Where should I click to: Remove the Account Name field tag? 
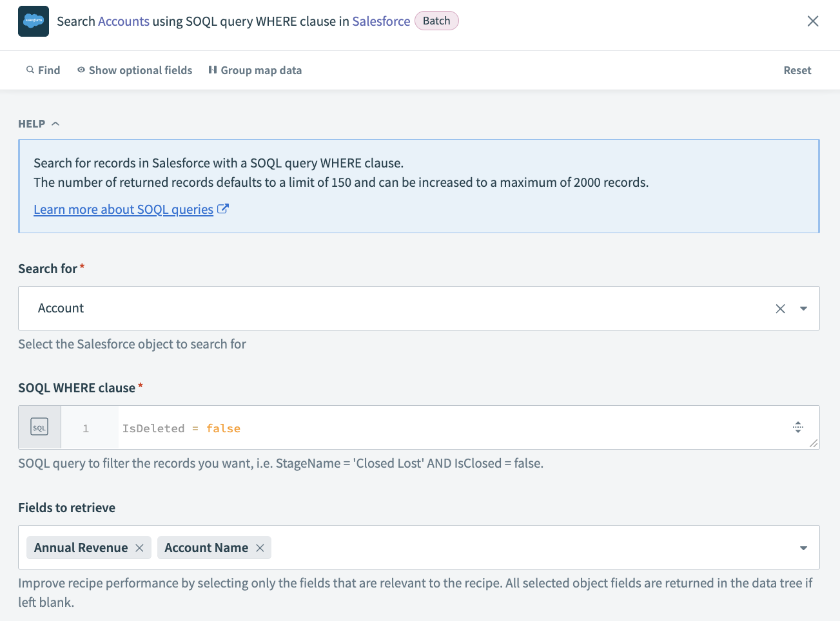click(260, 548)
